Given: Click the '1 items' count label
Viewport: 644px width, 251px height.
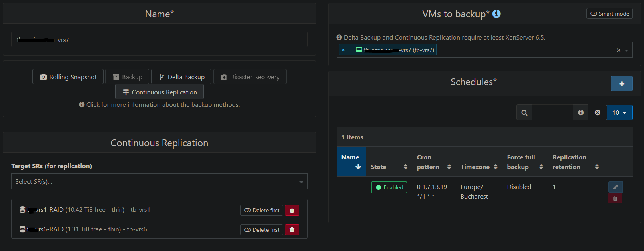Looking at the screenshot, I should 352,137.
